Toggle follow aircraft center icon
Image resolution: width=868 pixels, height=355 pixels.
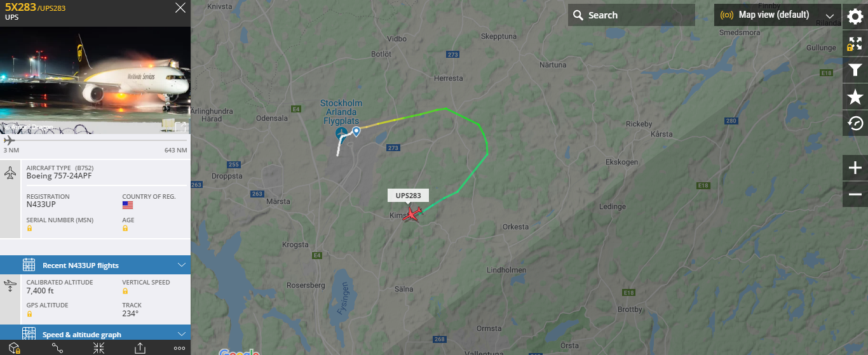98,347
